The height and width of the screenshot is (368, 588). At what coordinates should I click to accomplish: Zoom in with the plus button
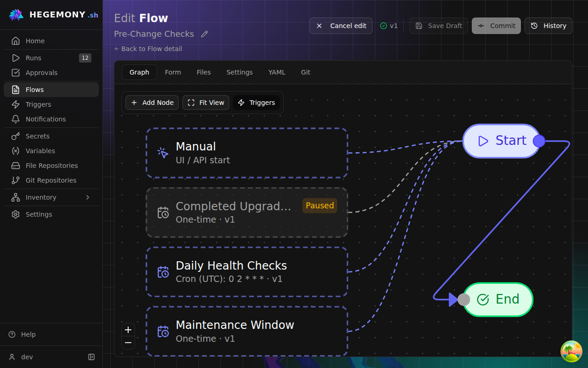(x=128, y=330)
